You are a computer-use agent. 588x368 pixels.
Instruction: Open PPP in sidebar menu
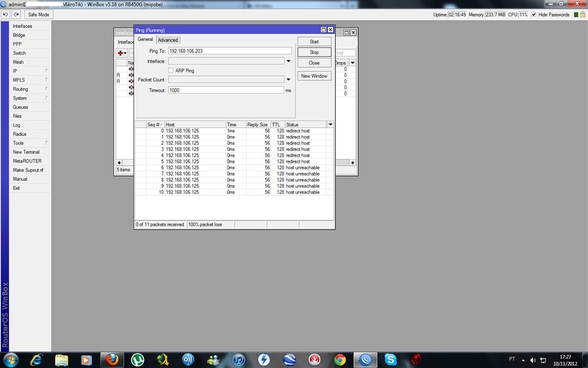17,44
